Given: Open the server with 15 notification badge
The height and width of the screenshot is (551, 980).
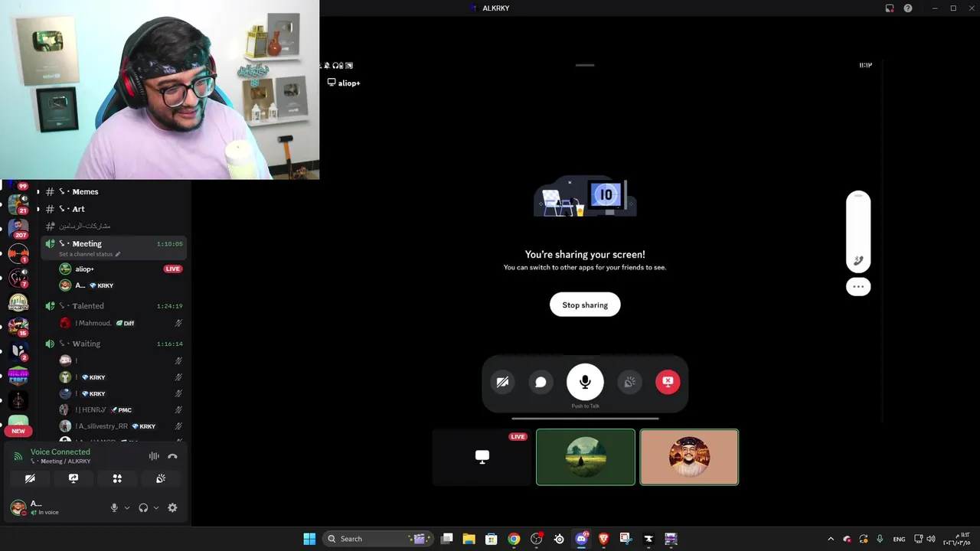Looking at the screenshot, I should (x=18, y=327).
